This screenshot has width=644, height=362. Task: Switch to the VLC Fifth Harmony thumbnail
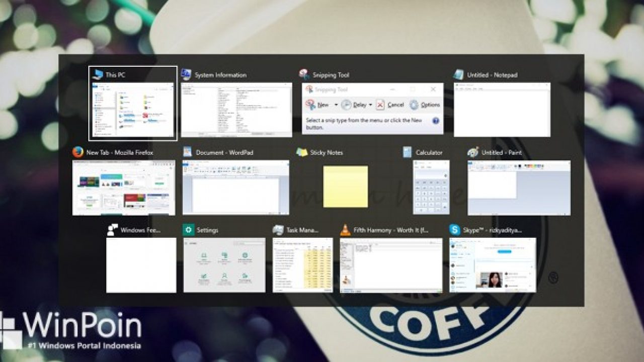[x=391, y=265]
